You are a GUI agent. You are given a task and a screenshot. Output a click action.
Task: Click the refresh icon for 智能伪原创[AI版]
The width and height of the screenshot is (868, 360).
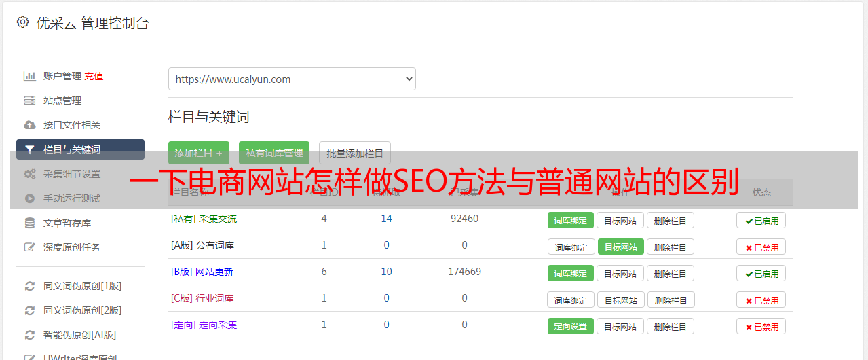click(30, 335)
